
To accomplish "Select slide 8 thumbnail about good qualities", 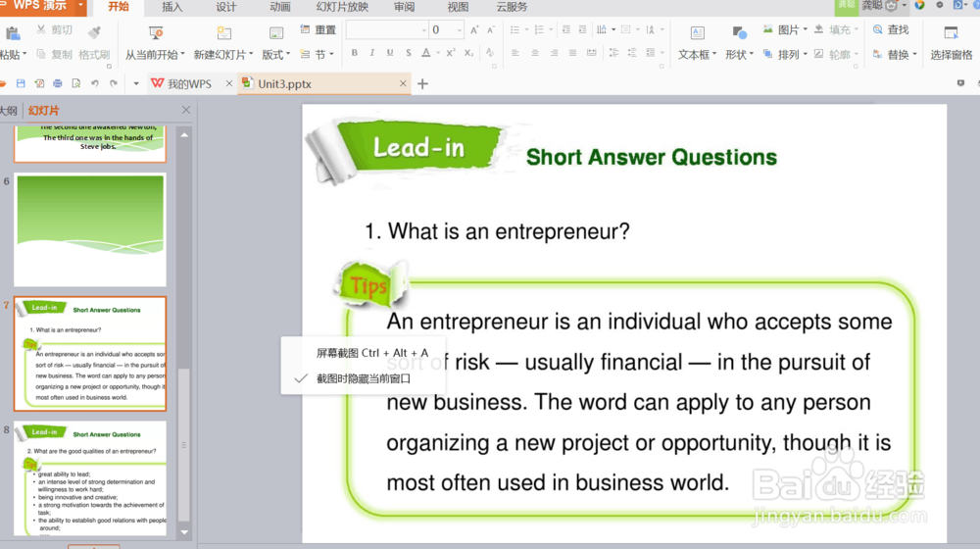I will click(90, 478).
